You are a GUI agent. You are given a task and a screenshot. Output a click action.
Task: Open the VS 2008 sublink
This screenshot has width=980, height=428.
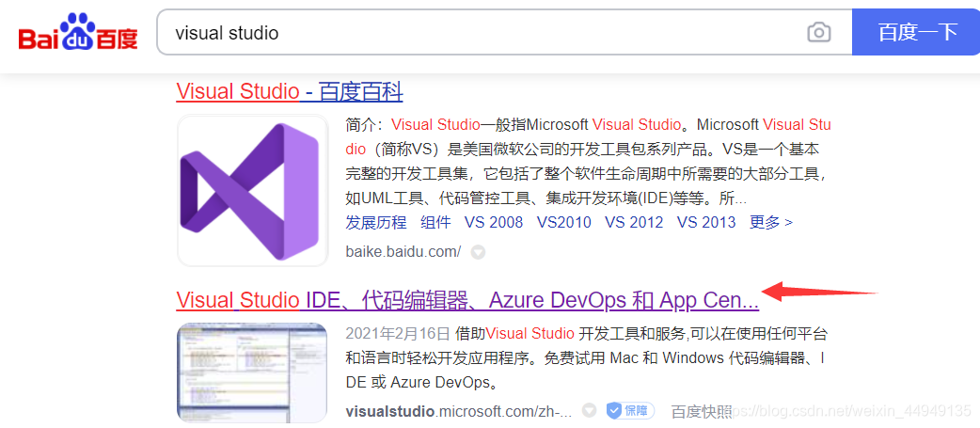pos(493,222)
